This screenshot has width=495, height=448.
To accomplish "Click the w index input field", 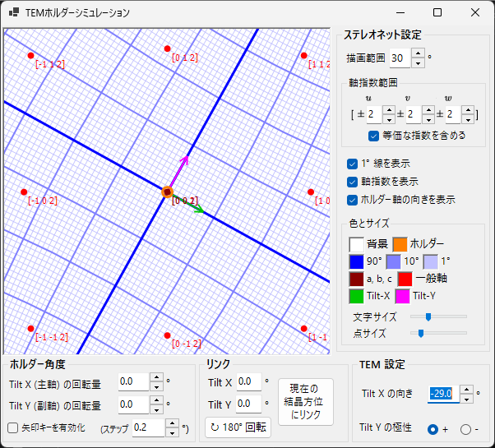I will coord(453,114).
